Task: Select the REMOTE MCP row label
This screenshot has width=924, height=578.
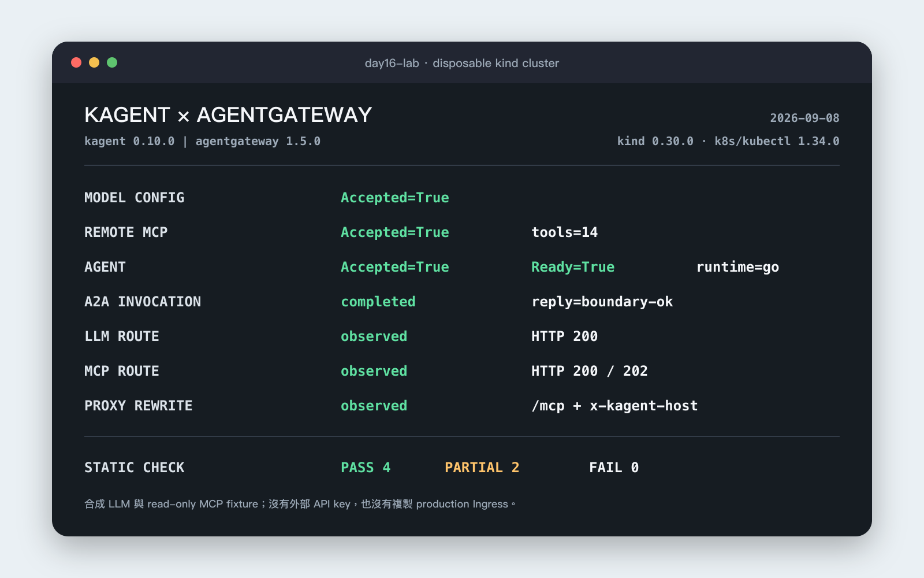Action: pyautogui.click(x=126, y=232)
